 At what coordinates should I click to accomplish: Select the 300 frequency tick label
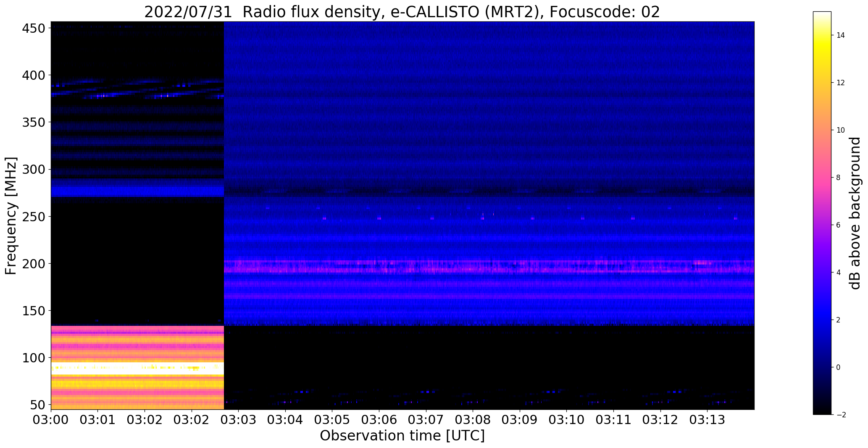click(33, 170)
